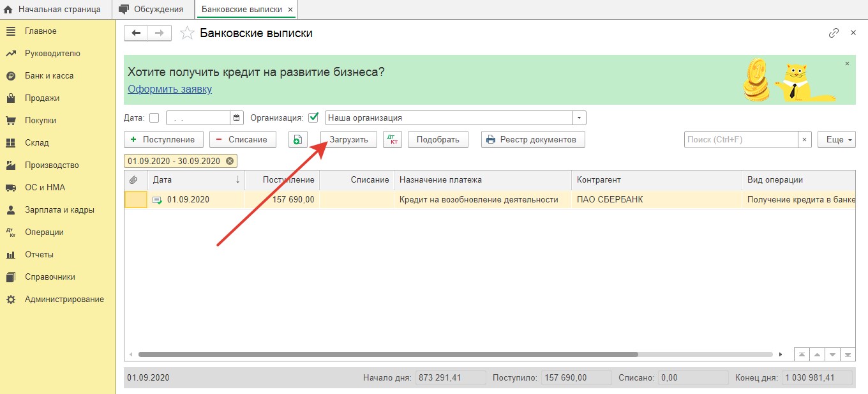The width and height of the screenshot is (868, 394).
Task: Enable the Дата filter checkbox
Action: [x=154, y=118]
